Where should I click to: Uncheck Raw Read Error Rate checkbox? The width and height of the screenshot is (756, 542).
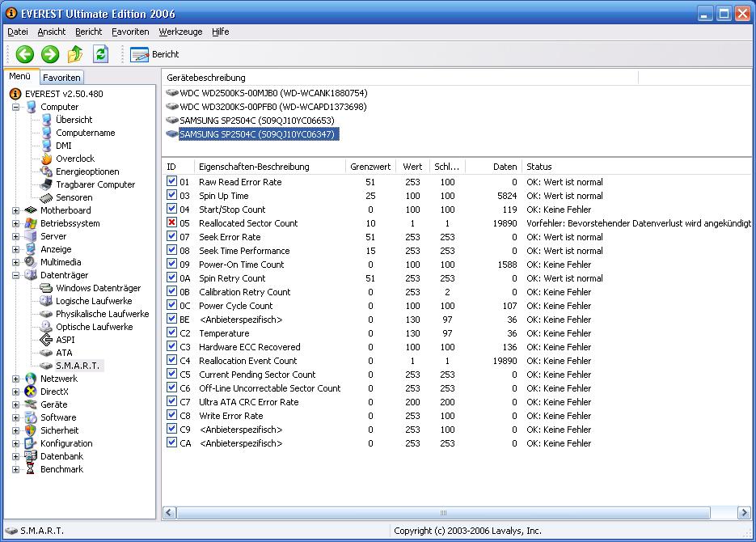pyautogui.click(x=171, y=181)
